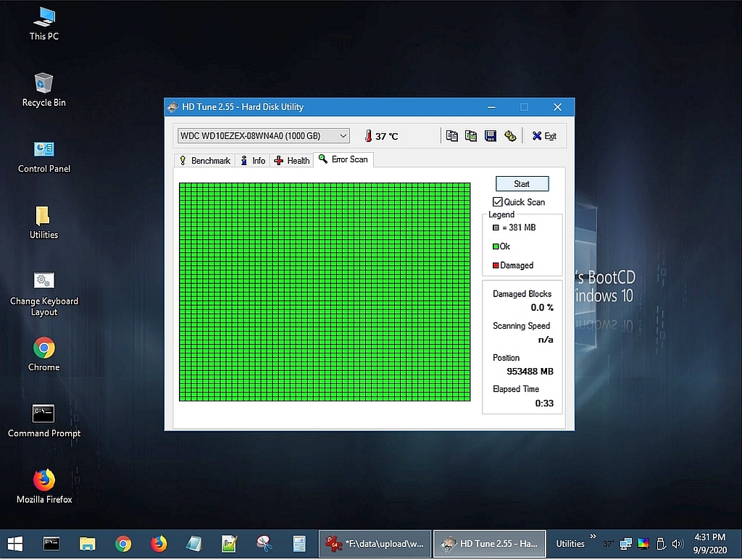Select the Command Prompt desktop shortcut
742x560 pixels.
coord(43,421)
